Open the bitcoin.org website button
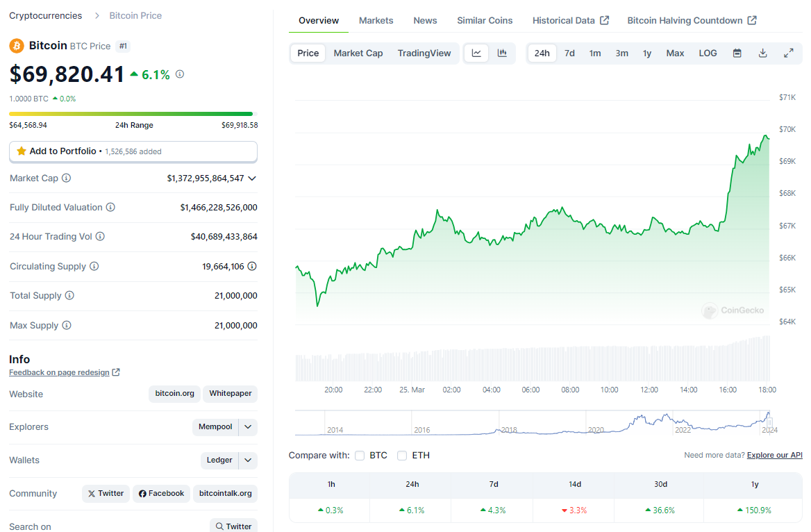Image resolution: width=811 pixels, height=532 pixels. (x=175, y=393)
